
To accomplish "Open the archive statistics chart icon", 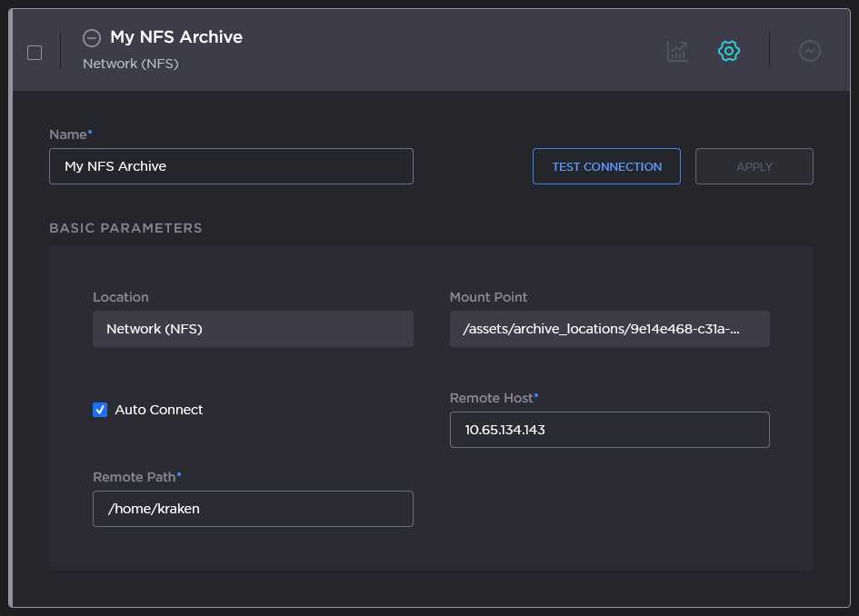I will pos(677,51).
